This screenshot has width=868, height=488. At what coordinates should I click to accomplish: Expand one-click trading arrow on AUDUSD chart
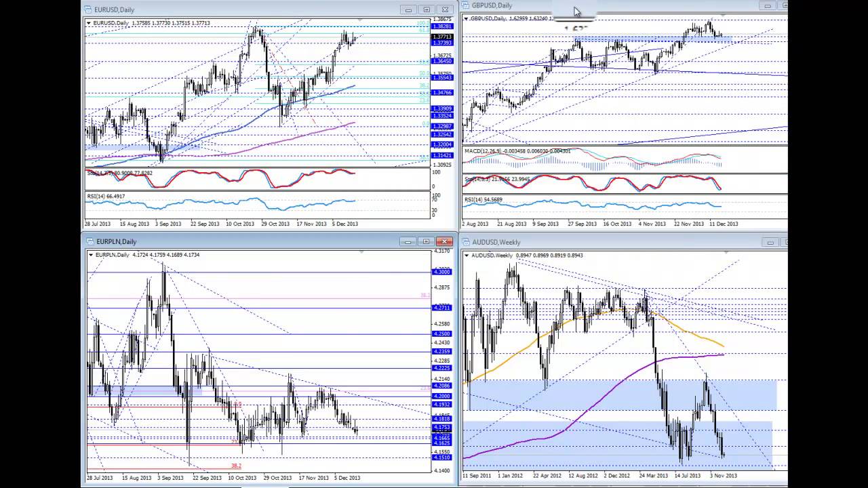click(467, 256)
